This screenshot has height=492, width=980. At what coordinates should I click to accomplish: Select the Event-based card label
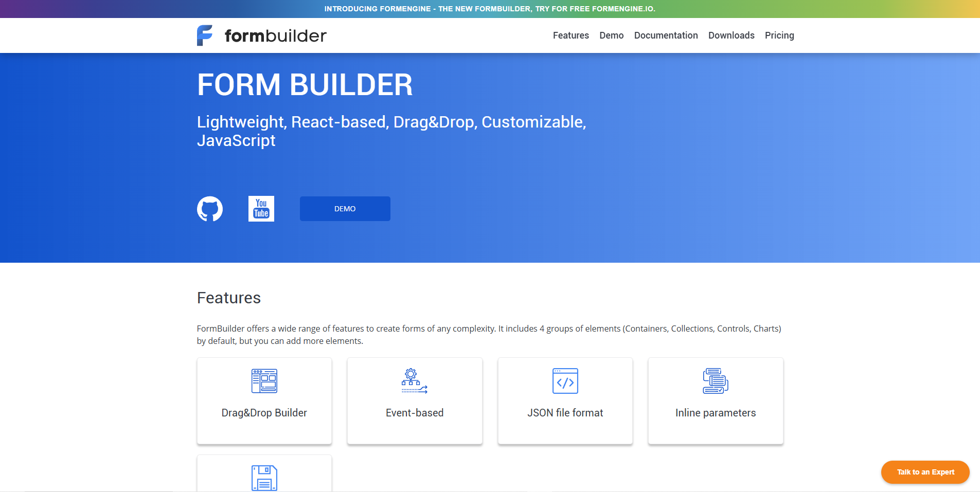[x=415, y=413]
